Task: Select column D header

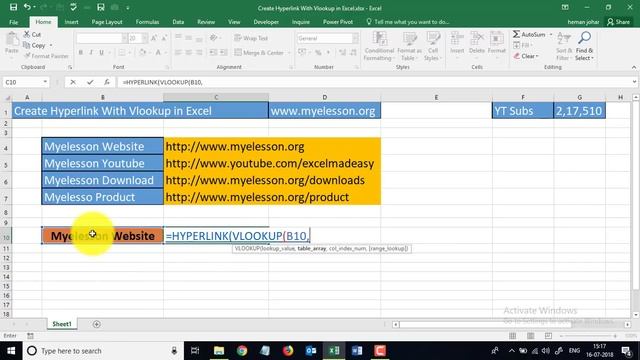Action: point(324,97)
